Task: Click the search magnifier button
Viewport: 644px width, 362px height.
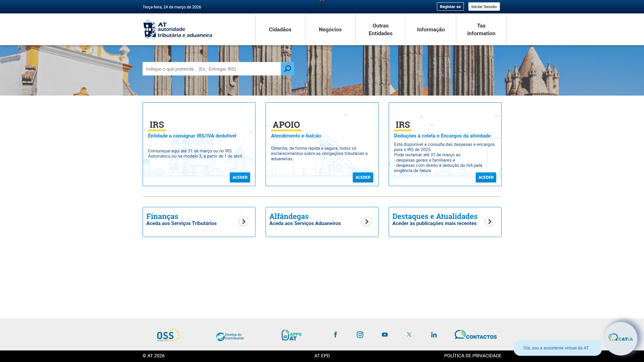Action: coord(287,69)
